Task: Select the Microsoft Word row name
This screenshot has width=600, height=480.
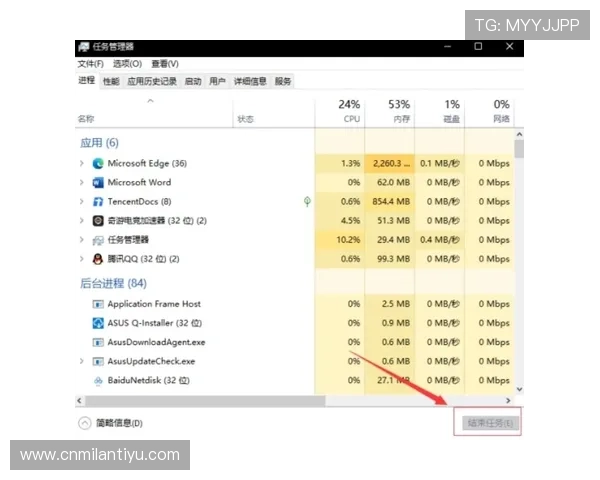Action: coord(139,183)
